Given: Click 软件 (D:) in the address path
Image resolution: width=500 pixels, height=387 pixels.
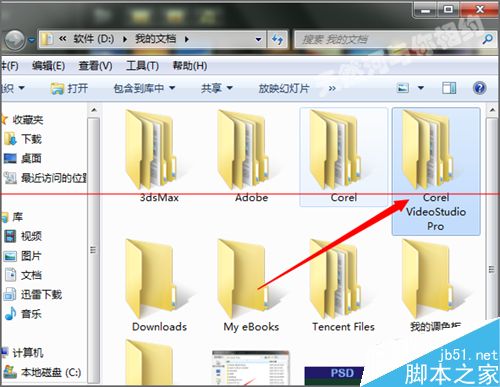Looking at the screenshot, I should 94,39.
